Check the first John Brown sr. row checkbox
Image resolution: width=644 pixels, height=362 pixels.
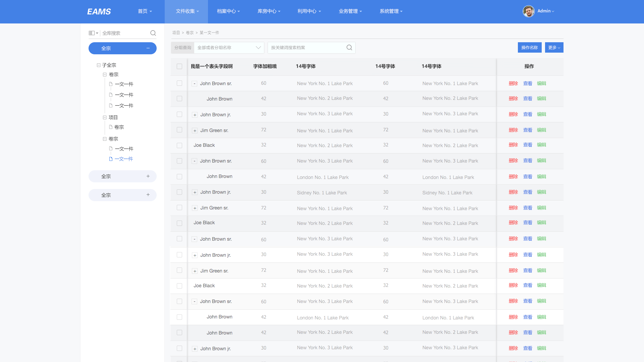(x=179, y=83)
